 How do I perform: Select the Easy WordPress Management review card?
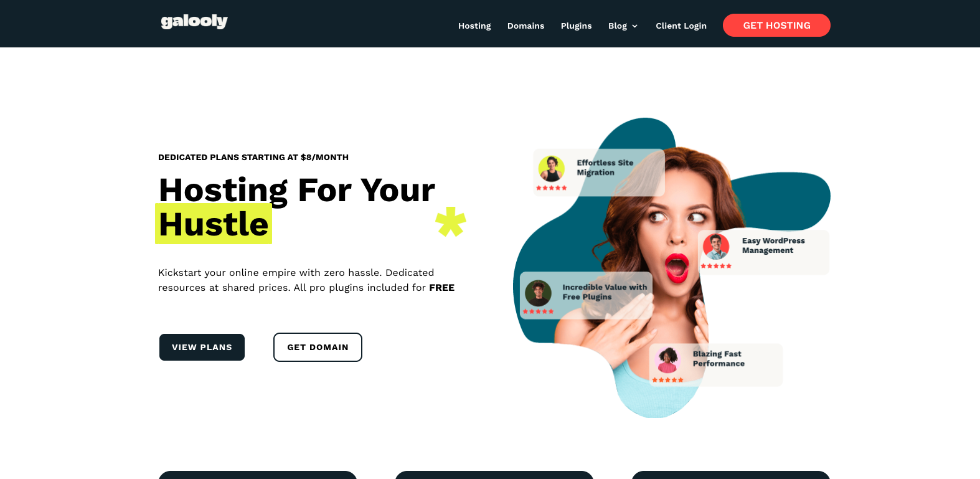(763, 252)
